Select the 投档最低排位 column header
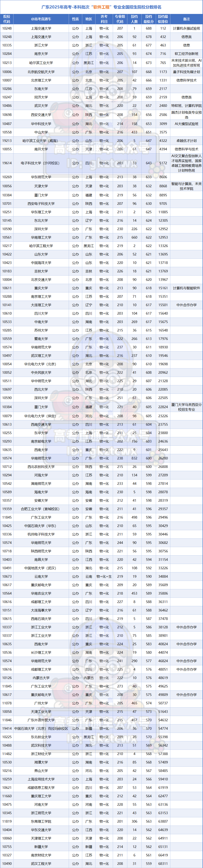 (163, 19)
